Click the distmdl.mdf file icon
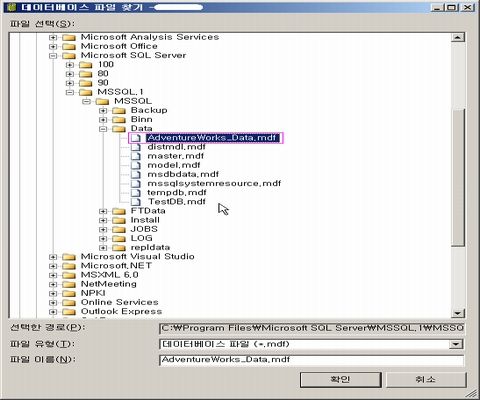480x400 pixels. (x=136, y=147)
